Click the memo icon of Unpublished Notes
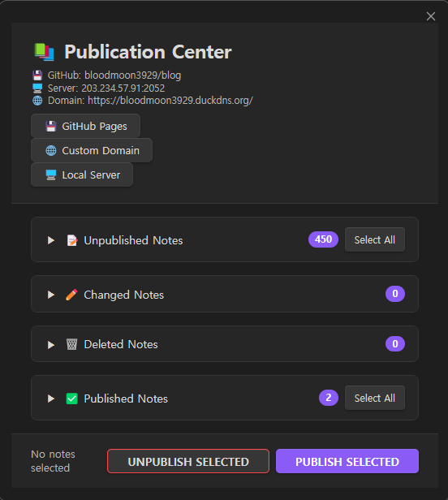Screen dimensions: 448x500 72,240
